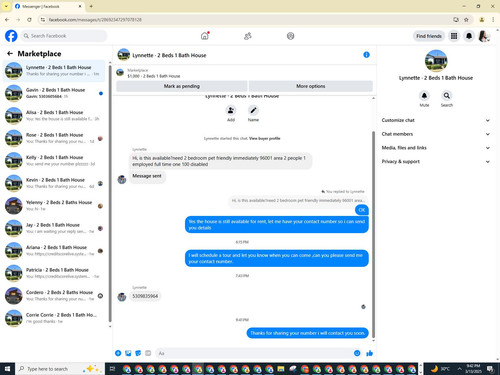Open Windows Start menu

(7, 369)
